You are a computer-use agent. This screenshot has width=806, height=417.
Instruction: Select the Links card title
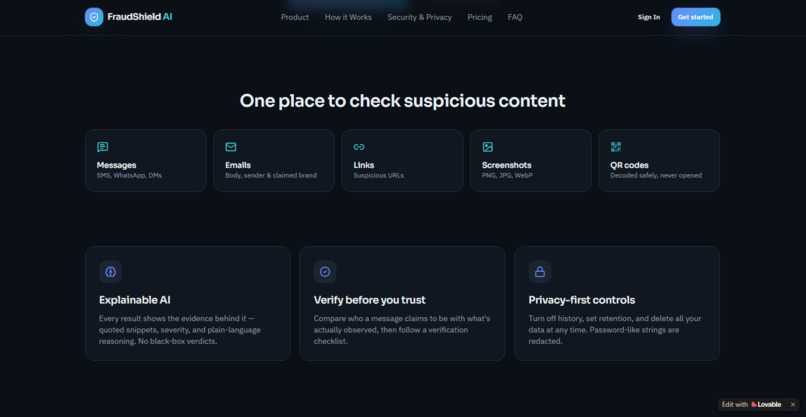pos(364,165)
